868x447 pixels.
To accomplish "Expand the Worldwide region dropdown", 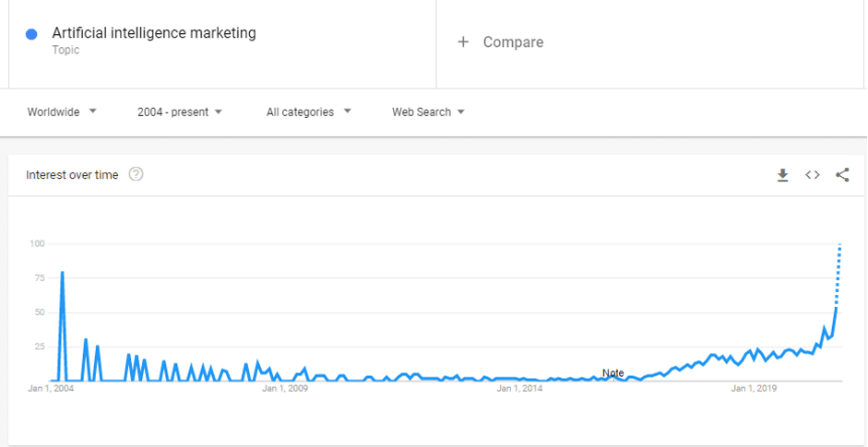I will coord(62,112).
